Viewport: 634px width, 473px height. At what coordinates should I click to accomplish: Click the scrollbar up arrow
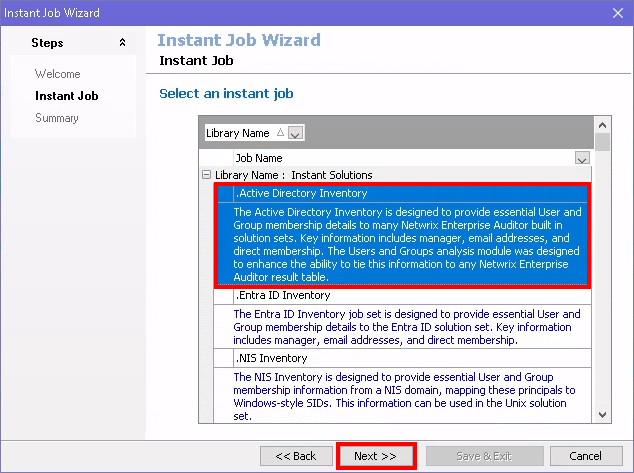[x=603, y=125]
